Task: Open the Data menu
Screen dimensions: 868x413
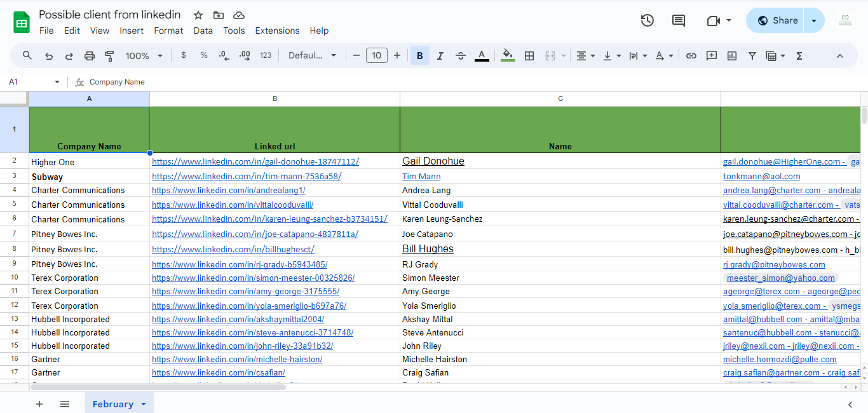Action: click(203, 30)
